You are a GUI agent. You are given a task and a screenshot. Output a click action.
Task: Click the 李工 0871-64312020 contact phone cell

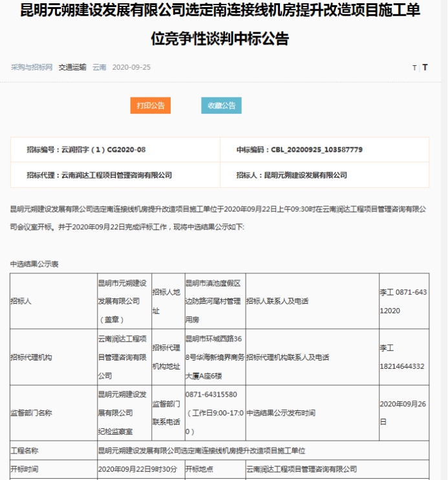point(403,302)
